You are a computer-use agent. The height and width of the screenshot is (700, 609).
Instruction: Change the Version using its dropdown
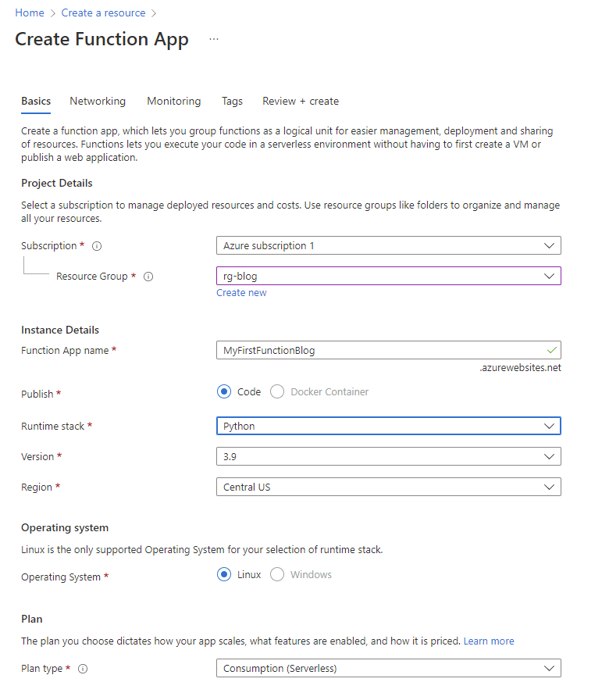(x=388, y=456)
